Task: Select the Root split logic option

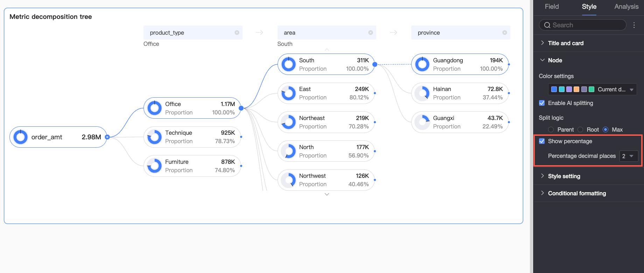Action: 580,129
